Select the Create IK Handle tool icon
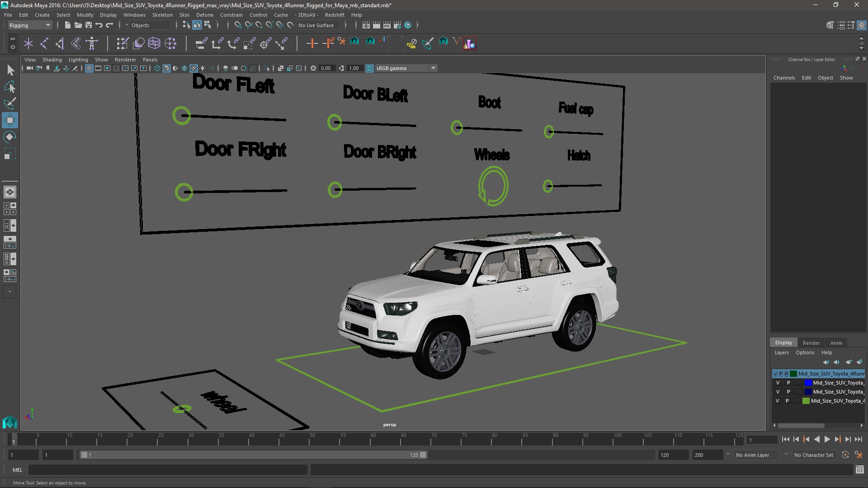Viewport: 868px width, 488px height. click(60, 43)
